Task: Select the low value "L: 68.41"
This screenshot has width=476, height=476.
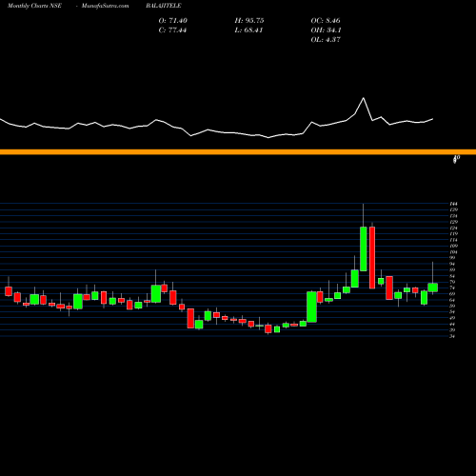Action: pyautogui.click(x=248, y=30)
